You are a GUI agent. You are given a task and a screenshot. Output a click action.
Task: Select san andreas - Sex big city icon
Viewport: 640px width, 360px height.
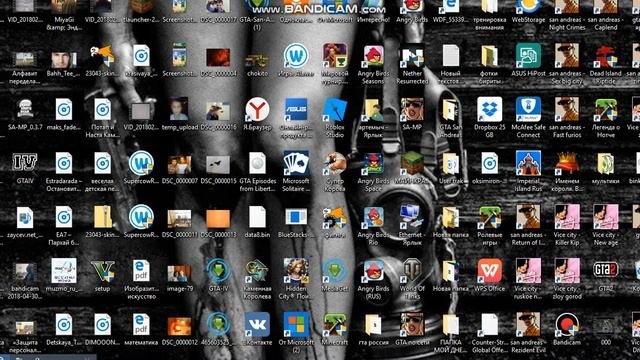[x=567, y=56]
